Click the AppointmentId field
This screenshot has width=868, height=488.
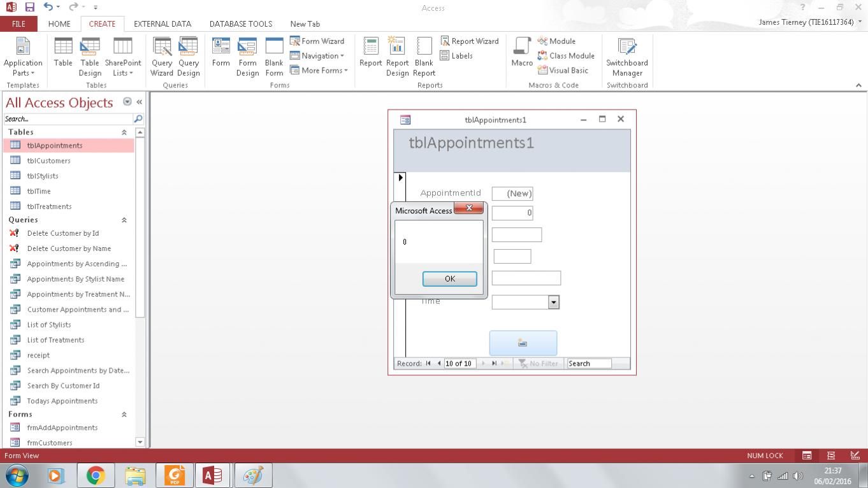coord(512,193)
